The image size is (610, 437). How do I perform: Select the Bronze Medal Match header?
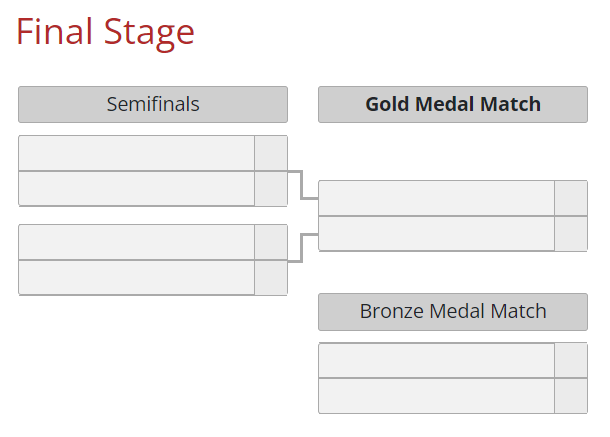tap(453, 312)
